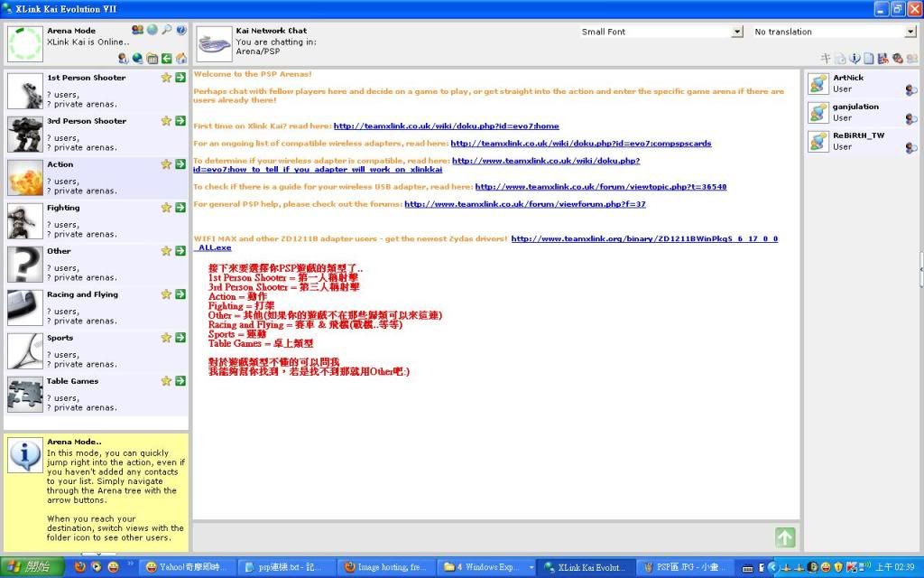
Task: Click the Arena Mode status spinner icon
Action: coord(24,43)
